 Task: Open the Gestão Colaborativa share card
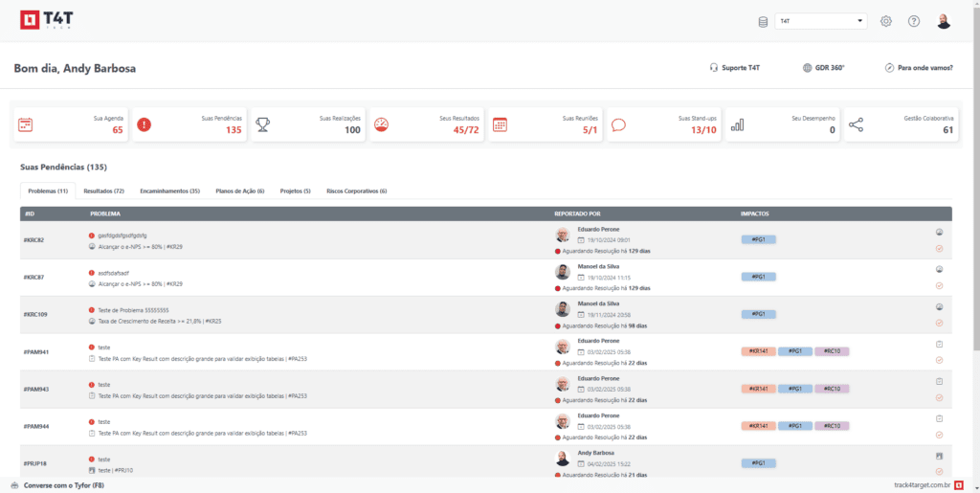pos(901,124)
